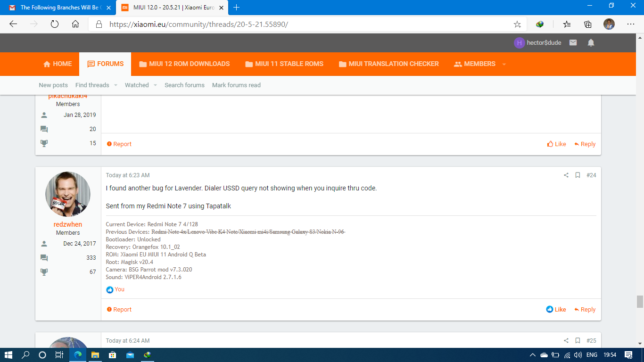
Task: Show hidden system tray icons
Action: [x=533, y=355]
